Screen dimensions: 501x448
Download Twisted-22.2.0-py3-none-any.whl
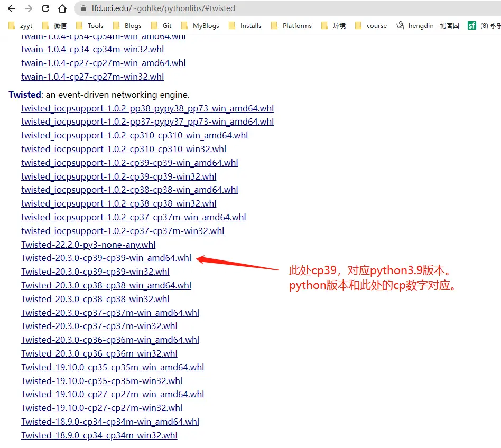pos(88,245)
